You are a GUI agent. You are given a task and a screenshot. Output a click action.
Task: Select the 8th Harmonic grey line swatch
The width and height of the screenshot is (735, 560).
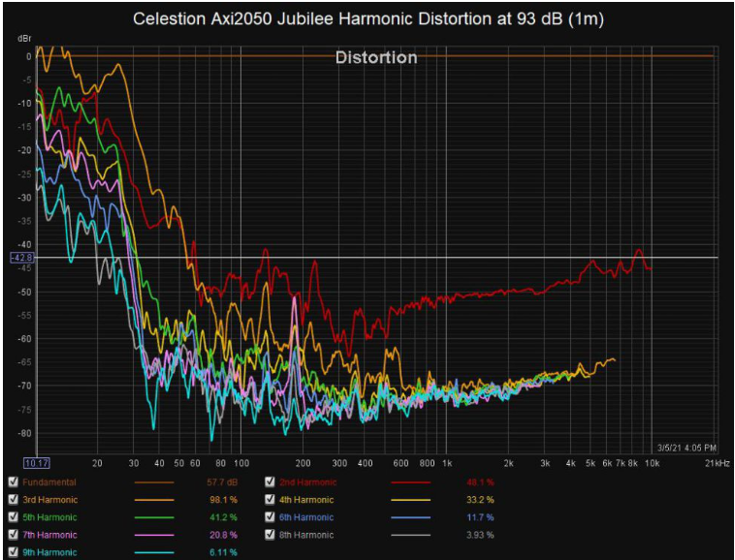point(410,535)
